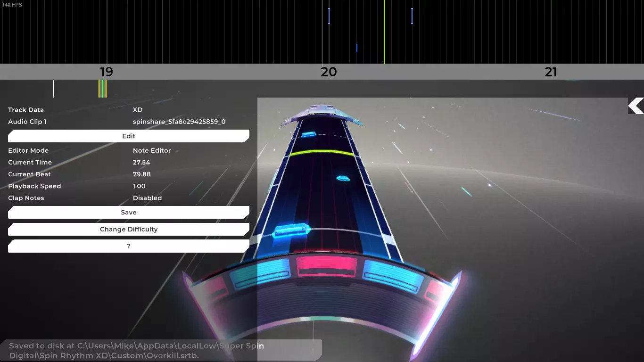Select beat number 21 on the timeline ruler
Screen dimensions: 644x362
click(x=551, y=72)
